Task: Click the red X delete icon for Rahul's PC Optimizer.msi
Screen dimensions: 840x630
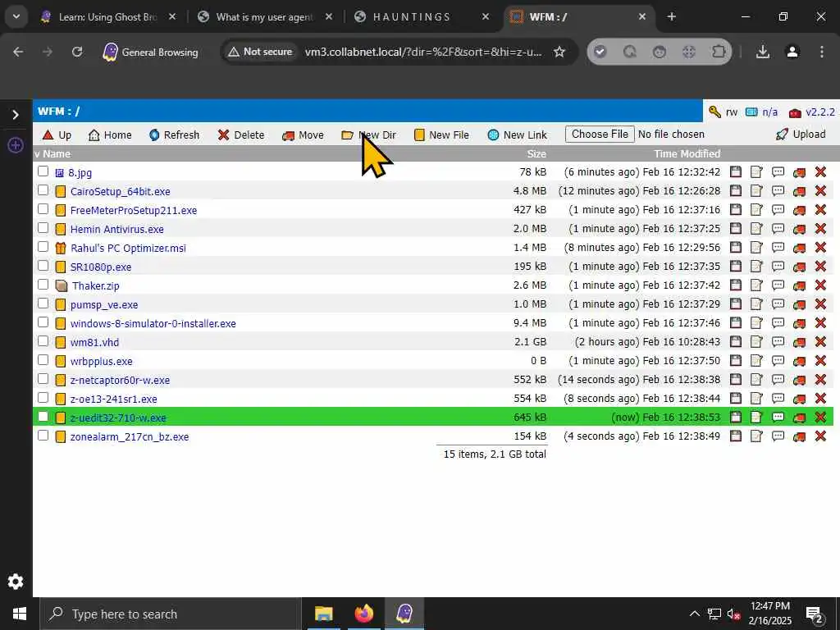Action: click(820, 248)
